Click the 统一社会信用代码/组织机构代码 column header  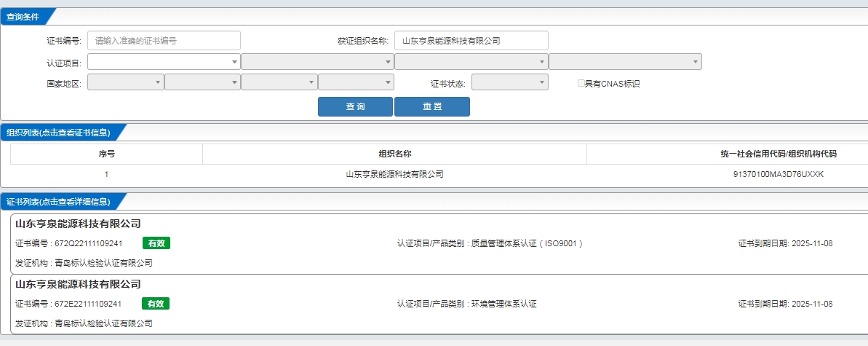[779, 154]
